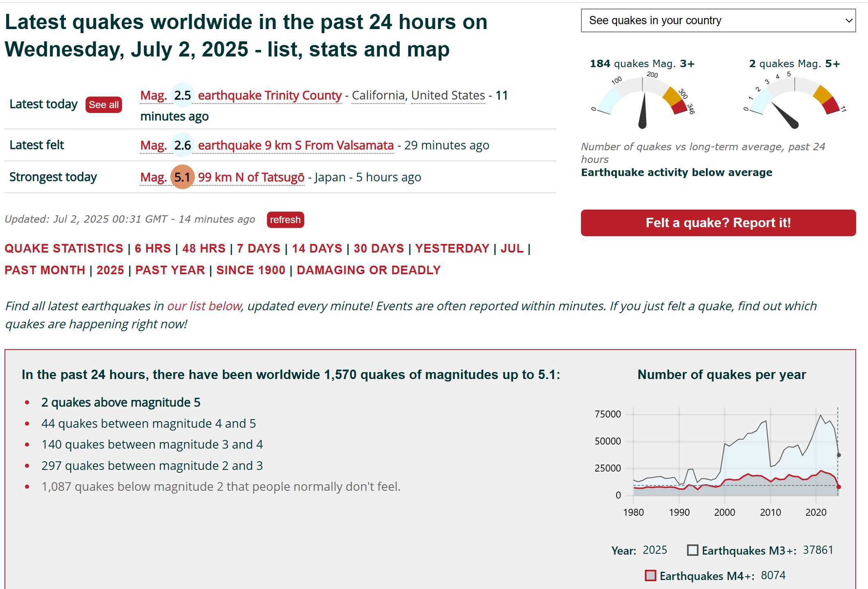Click the gray M3+ data point on chart
The height and width of the screenshot is (589, 868).
pos(839,455)
